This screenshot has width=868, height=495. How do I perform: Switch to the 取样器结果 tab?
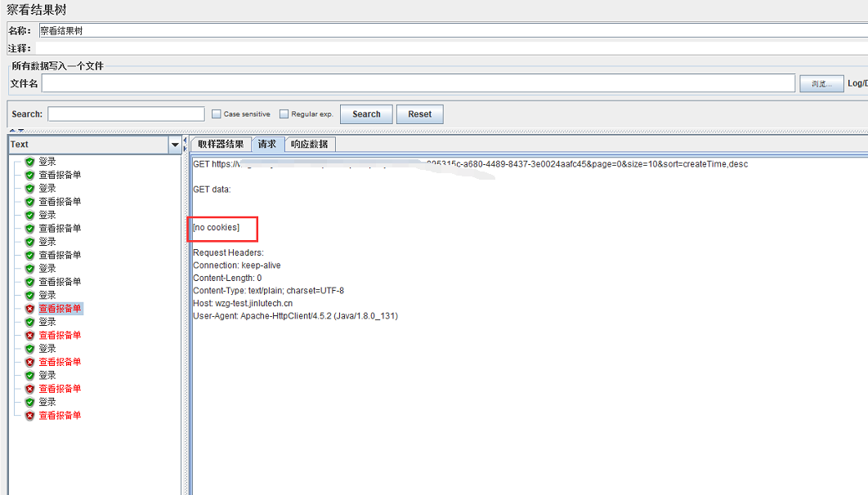click(221, 145)
